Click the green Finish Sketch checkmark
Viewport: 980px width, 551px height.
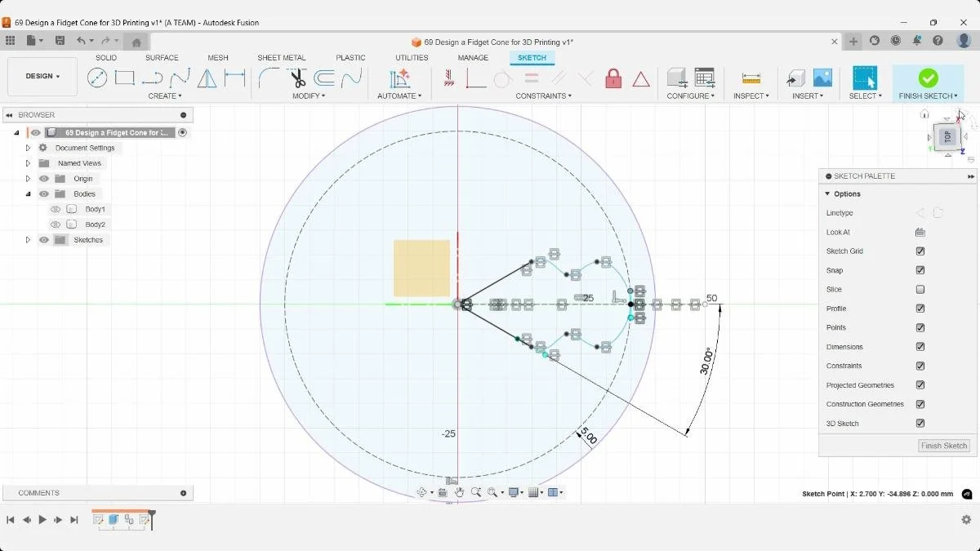928,78
